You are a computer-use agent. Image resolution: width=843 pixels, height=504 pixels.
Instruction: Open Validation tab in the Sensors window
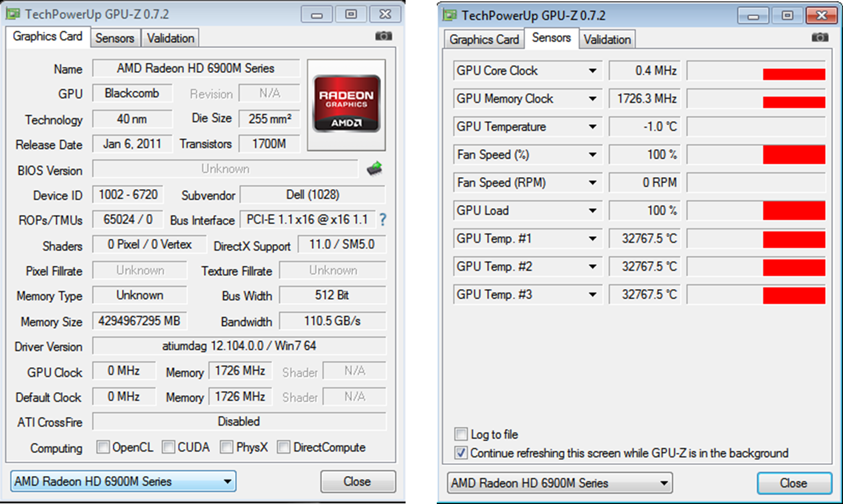pos(607,40)
